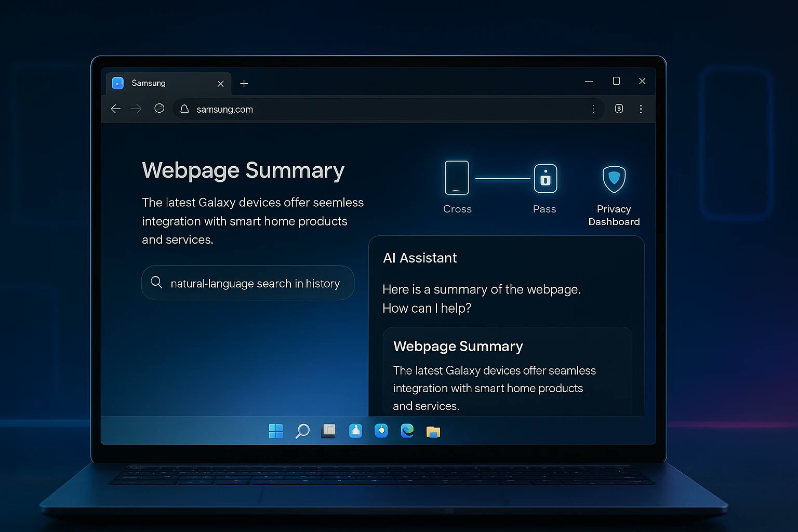
Task: Open the blue taskbar app with the white figure
Action: (355, 431)
